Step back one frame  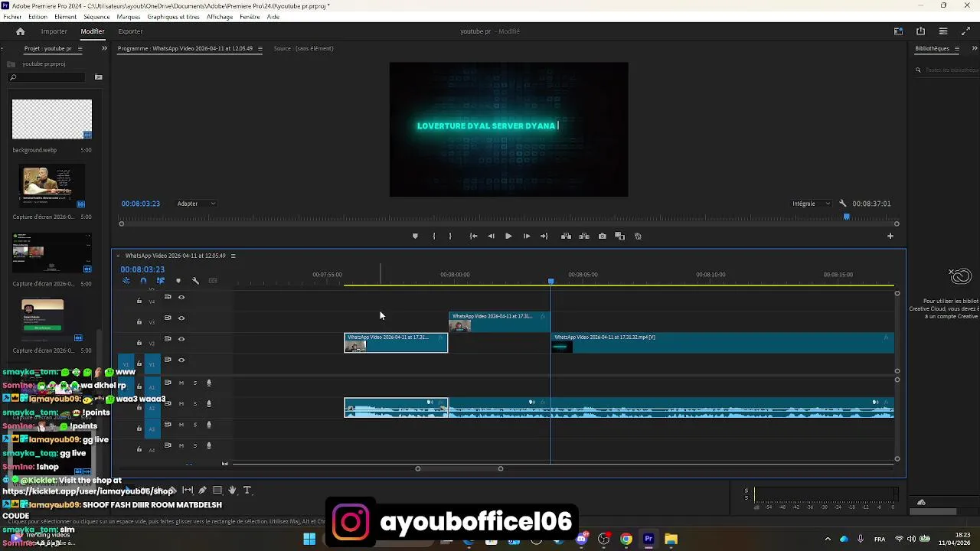click(491, 236)
